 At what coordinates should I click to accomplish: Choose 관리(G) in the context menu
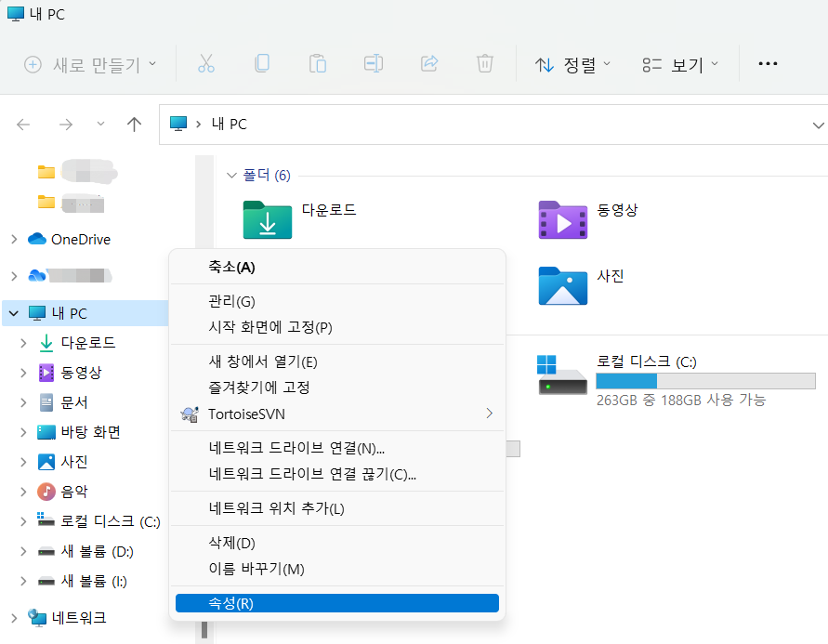pyautogui.click(x=232, y=301)
